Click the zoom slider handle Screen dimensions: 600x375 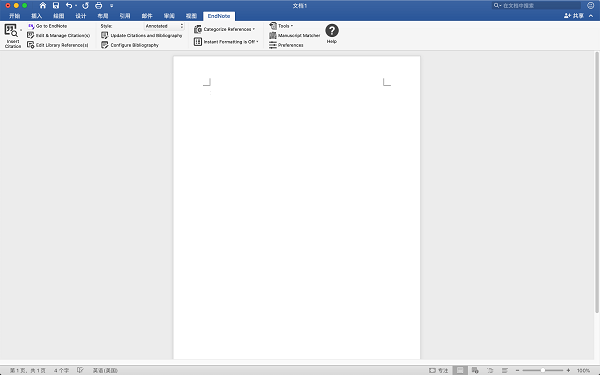coord(543,370)
